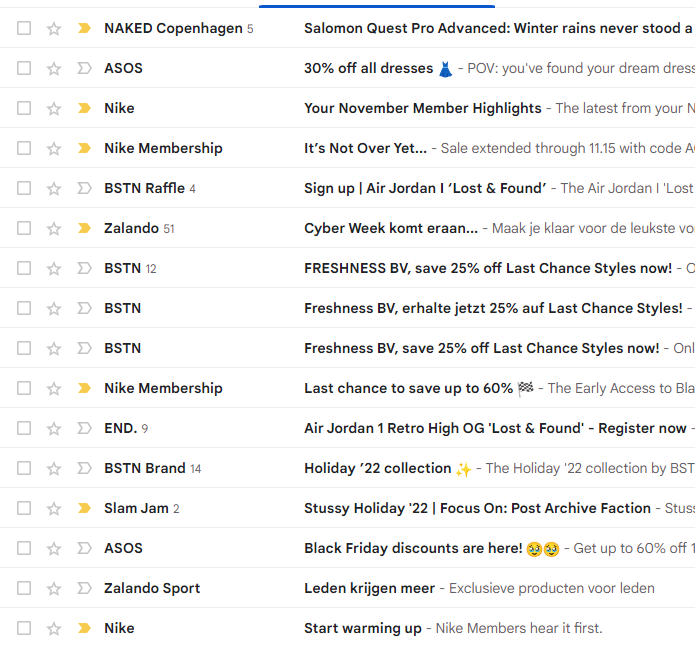Star the Slam Jam email
Image resolution: width=695 pixels, height=646 pixels.
(54, 509)
